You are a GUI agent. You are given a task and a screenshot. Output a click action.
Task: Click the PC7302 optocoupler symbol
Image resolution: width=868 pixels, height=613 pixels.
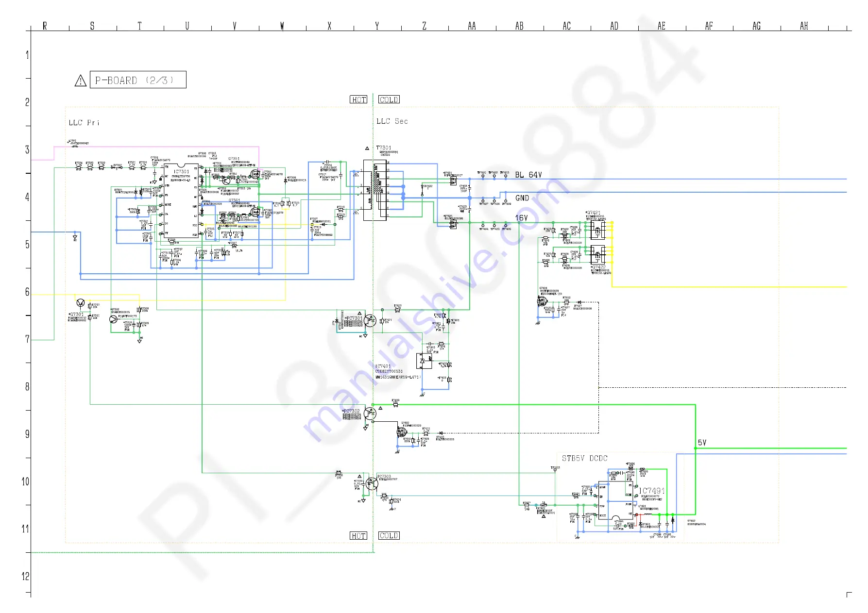pyautogui.click(x=370, y=414)
